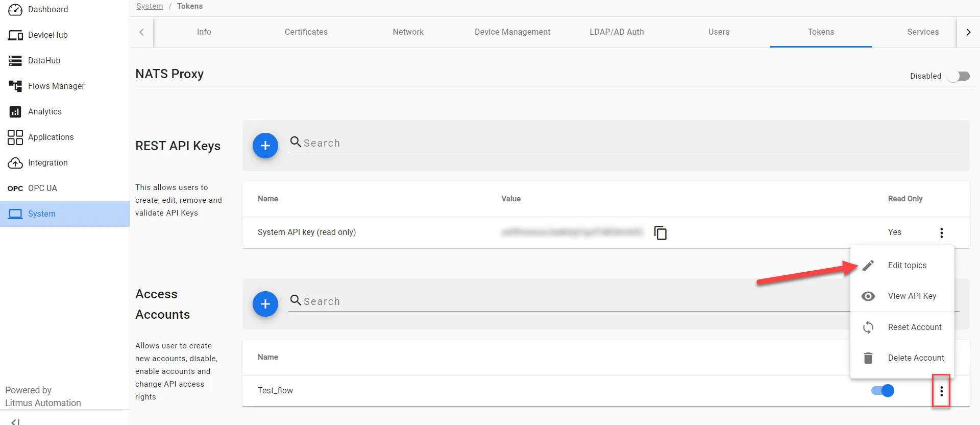Choose View API Key from the menu
The height and width of the screenshot is (425, 980).
click(x=902, y=296)
